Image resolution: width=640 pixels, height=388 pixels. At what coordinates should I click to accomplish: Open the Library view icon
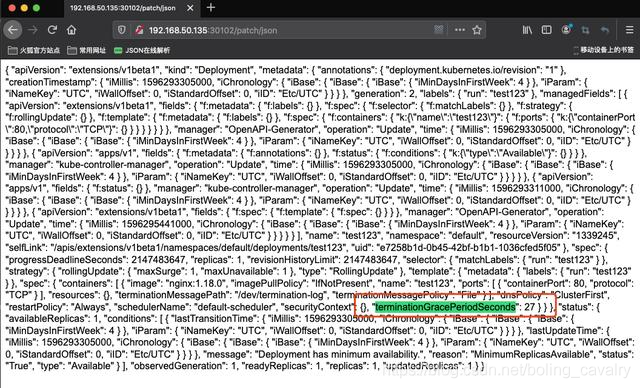click(x=527, y=30)
